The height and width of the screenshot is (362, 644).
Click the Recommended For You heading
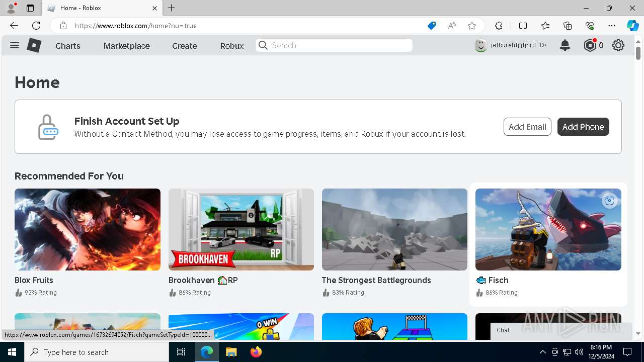(x=69, y=176)
